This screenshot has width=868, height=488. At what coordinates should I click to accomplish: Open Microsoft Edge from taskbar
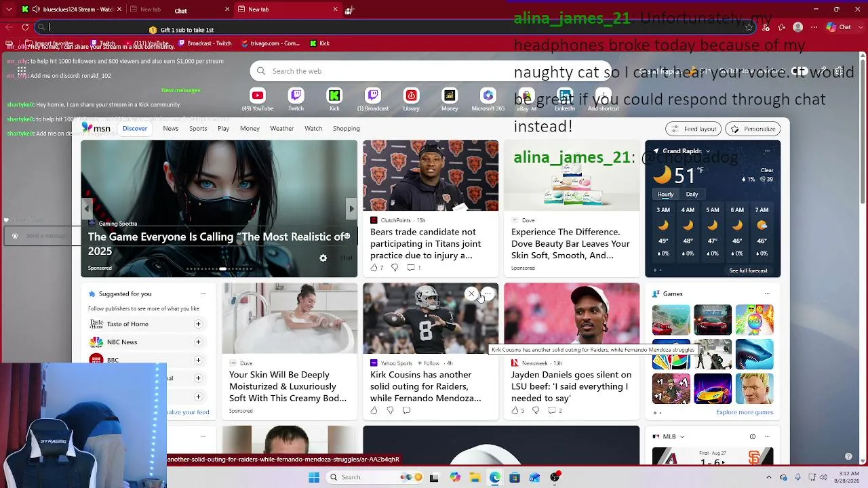point(495,477)
